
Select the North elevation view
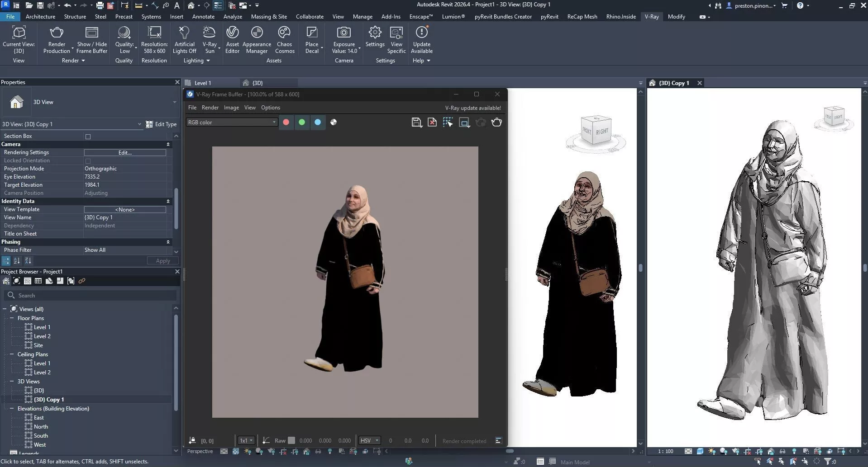[41, 427]
